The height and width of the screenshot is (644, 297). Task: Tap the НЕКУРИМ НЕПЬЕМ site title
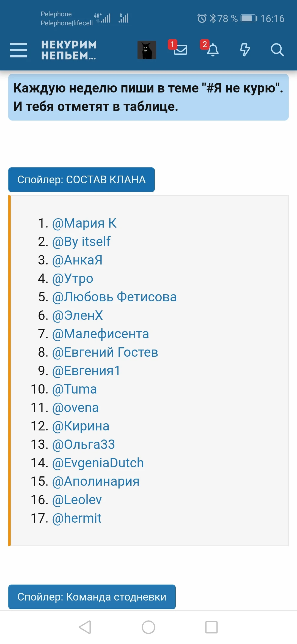point(69,50)
